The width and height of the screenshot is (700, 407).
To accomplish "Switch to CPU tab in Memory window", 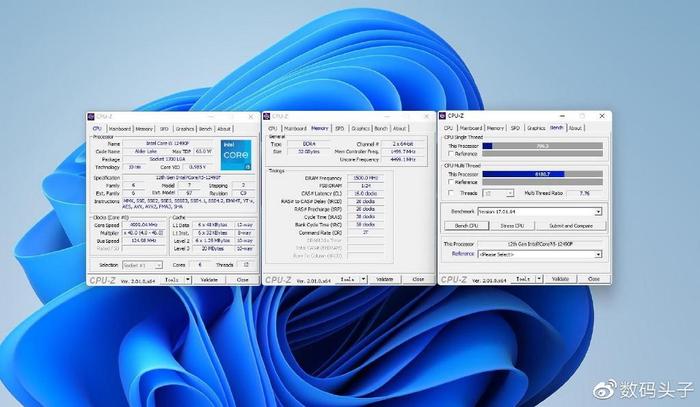I will [273, 129].
